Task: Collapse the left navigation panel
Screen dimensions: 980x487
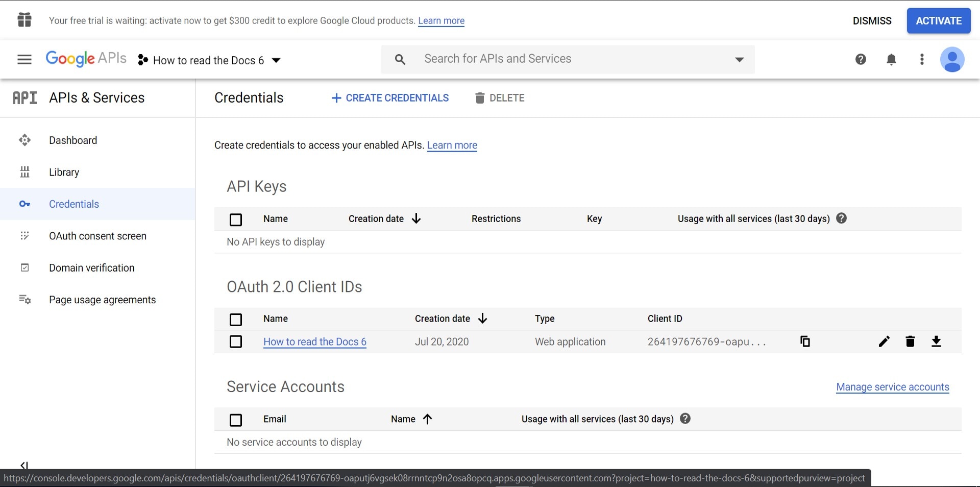Action: click(24, 465)
